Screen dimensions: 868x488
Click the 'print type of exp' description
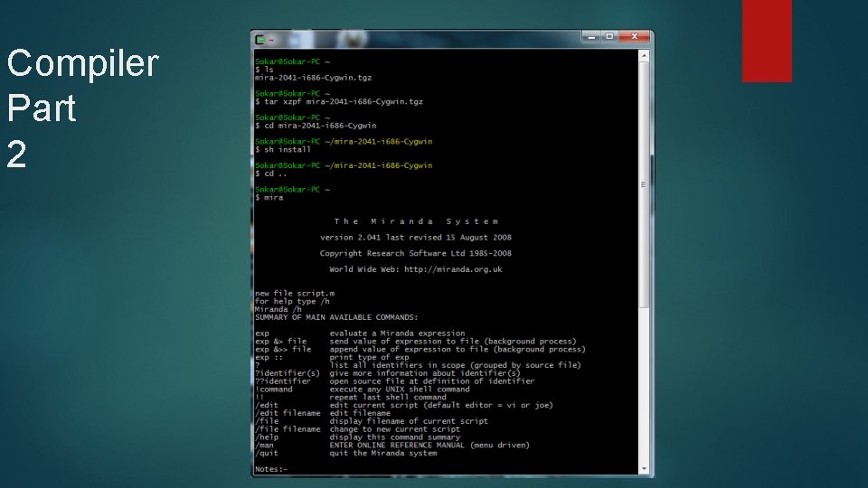click(x=369, y=358)
